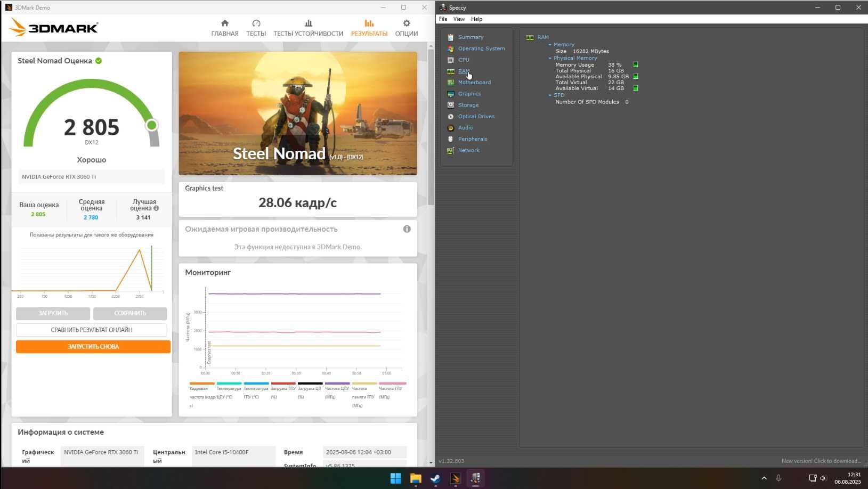Switch to Speccy taskbar icon
The width and height of the screenshot is (868, 489).
(475, 478)
